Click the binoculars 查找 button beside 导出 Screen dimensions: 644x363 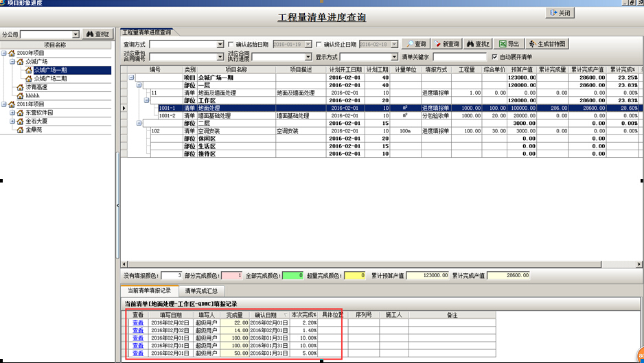tap(478, 44)
